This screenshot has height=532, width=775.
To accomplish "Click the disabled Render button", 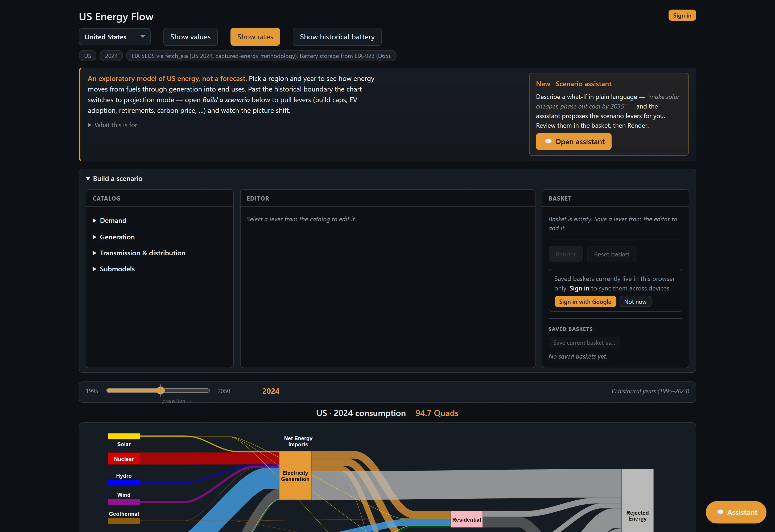I will tap(565, 254).
